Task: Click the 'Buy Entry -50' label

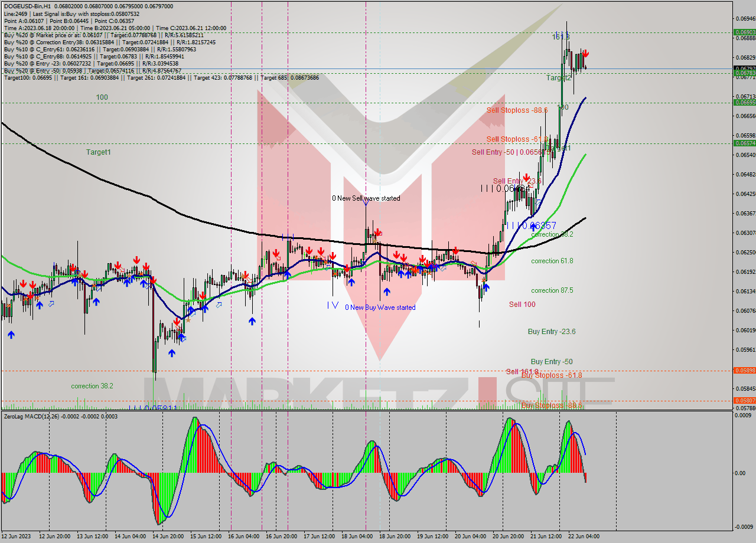Action: point(552,362)
